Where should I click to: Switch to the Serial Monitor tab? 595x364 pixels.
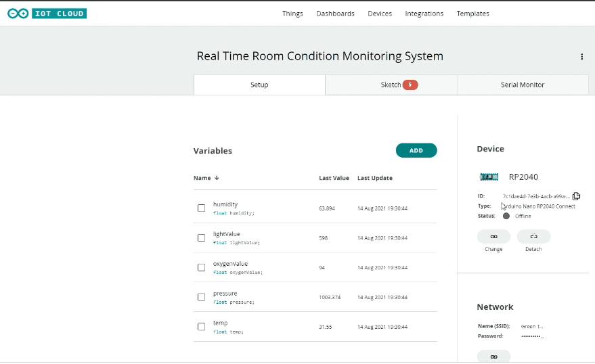click(x=522, y=85)
